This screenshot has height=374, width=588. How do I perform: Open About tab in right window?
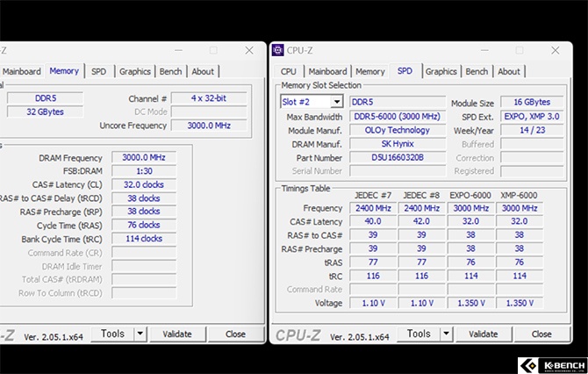click(x=509, y=71)
